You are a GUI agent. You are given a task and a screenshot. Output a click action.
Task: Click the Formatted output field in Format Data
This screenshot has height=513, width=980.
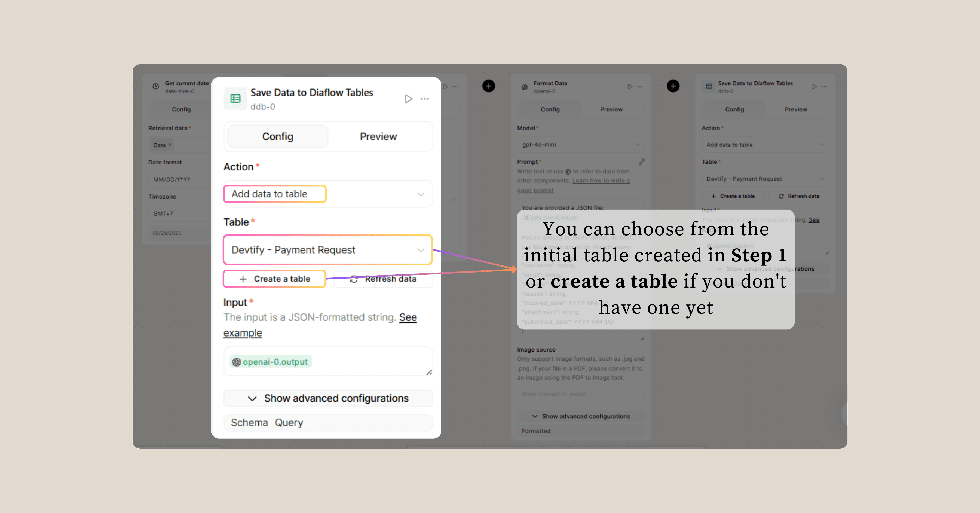[x=581, y=431]
